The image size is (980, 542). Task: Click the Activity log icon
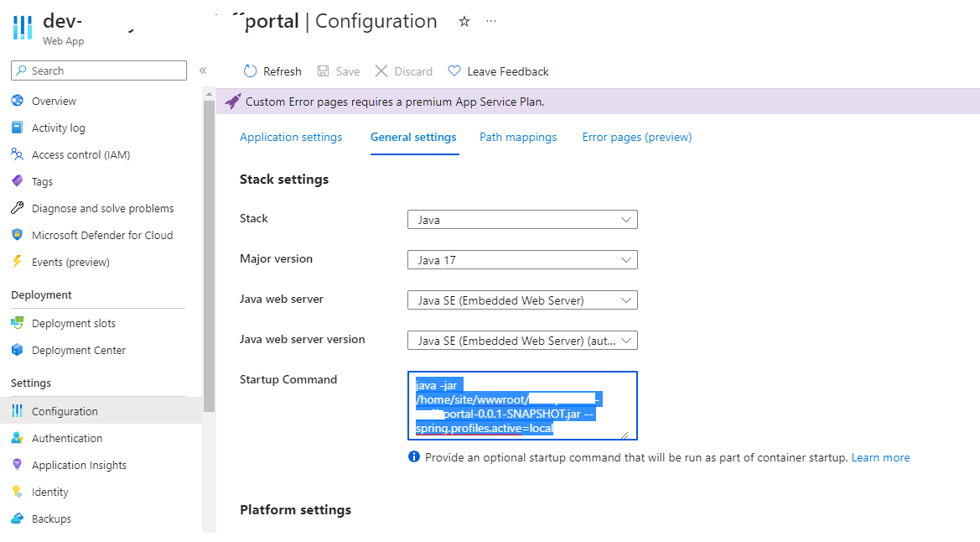pyautogui.click(x=18, y=128)
